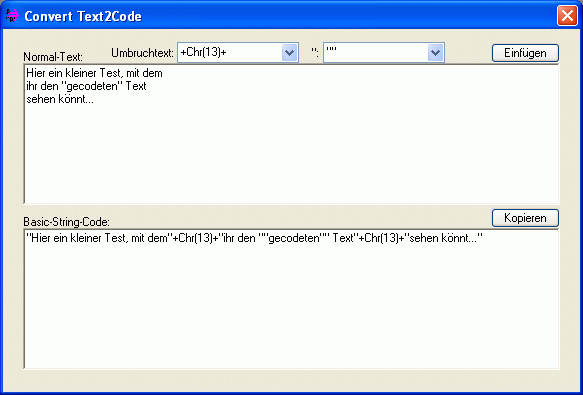Click the line "sehen könnt..." in Normal-Text

coord(60,99)
